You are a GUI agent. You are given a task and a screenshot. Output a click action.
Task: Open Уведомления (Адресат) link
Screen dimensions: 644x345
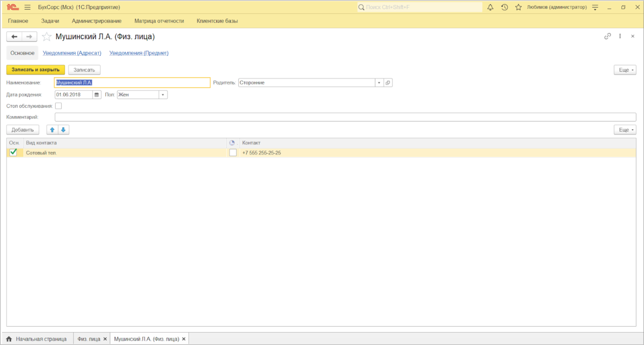[72, 53]
